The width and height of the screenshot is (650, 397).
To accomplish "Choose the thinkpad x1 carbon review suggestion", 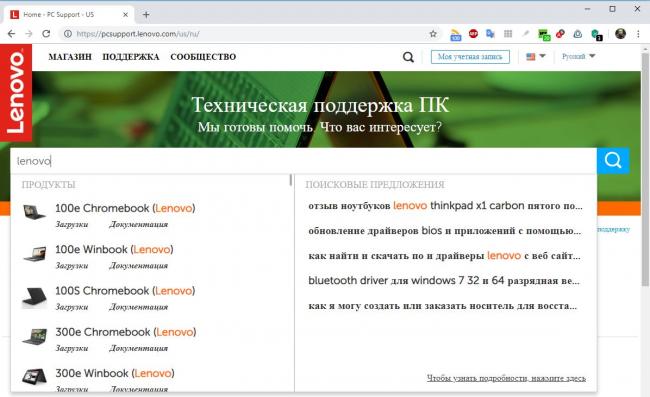I will coord(445,206).
